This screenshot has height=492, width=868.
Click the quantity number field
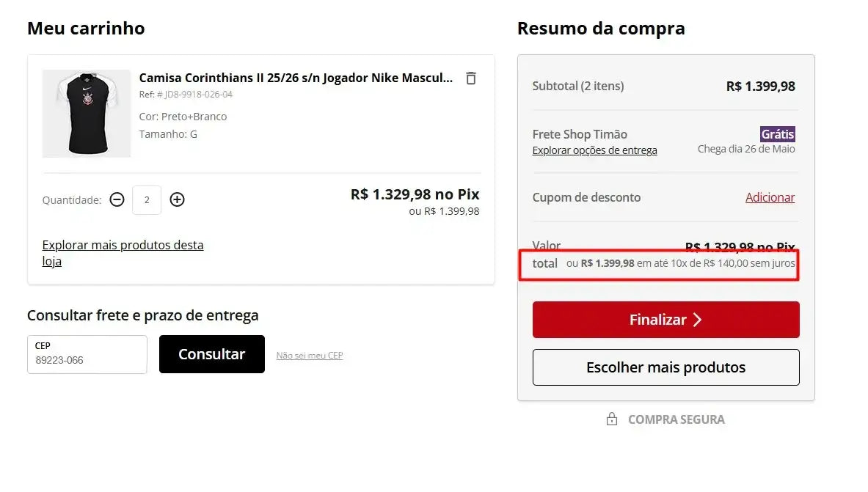click(147, 199)
